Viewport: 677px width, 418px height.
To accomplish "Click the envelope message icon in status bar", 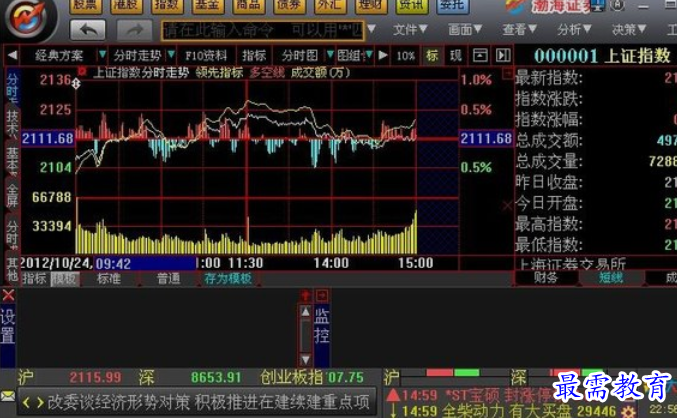I will [7, 396].
